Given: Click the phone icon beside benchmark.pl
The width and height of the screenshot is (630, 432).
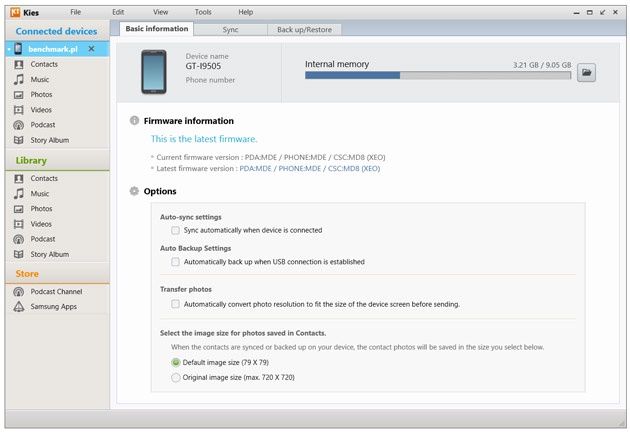Looking at the screenshot, I should [18, 49].
